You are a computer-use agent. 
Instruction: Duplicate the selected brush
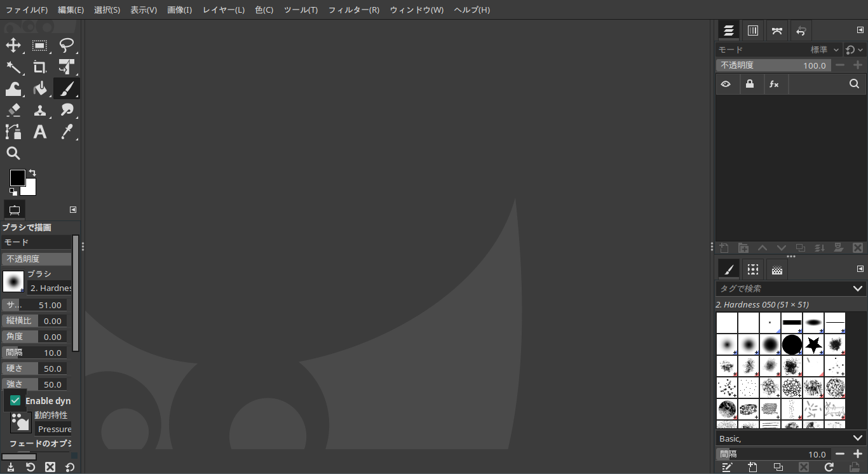click(x=778, y=468)
